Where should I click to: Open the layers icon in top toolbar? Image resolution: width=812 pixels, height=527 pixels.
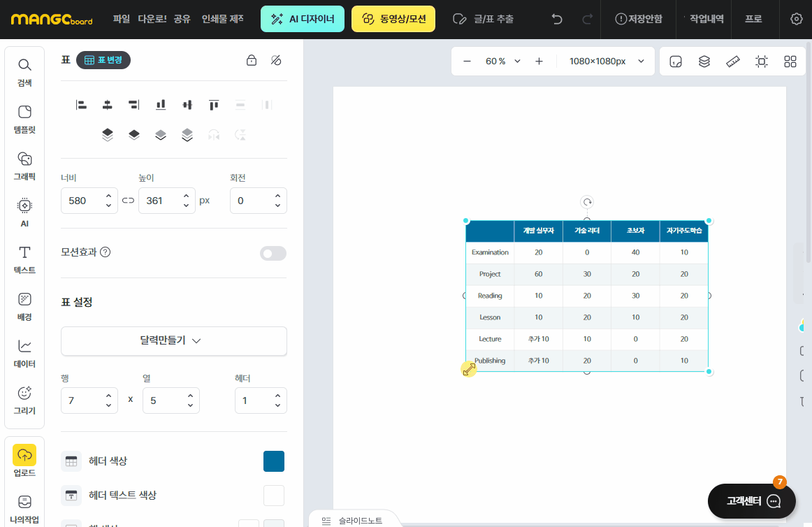(x=704, y=62)
